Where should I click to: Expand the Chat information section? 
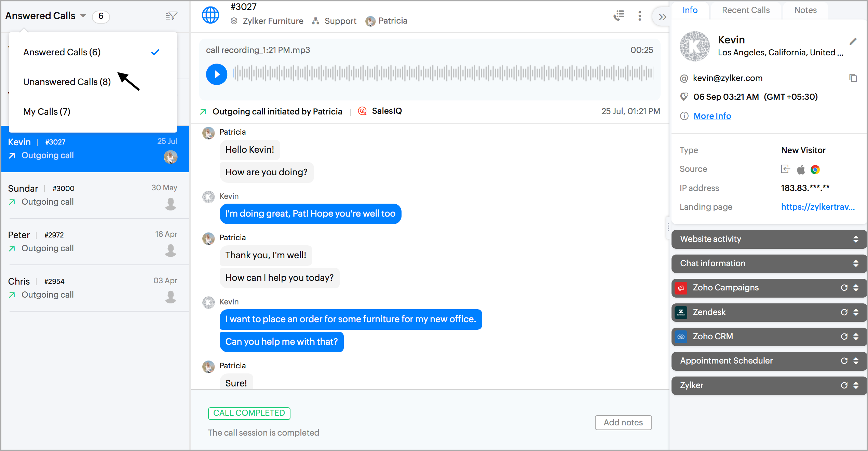pos(856,263)
